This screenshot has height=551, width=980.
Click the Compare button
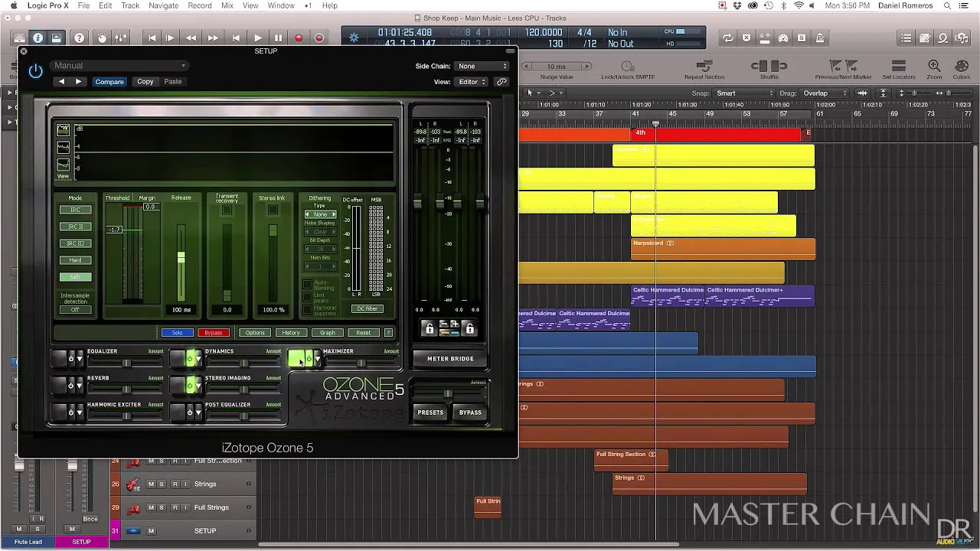point(109,82)
